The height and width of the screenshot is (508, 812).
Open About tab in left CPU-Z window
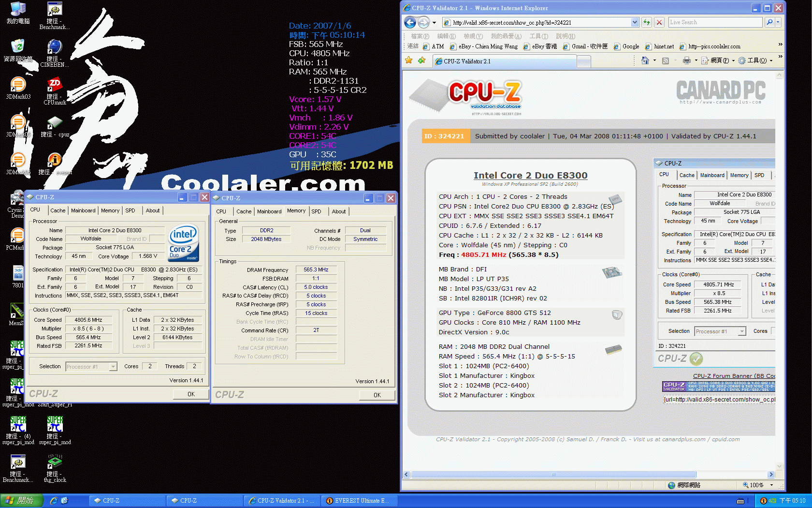pyautogui.click(x=153, y=210)
